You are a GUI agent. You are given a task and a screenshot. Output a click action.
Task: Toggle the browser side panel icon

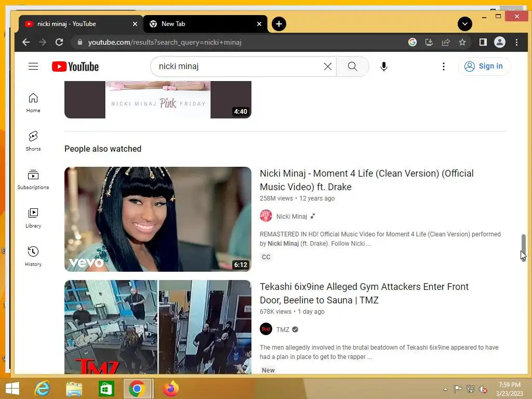(483, 42)
